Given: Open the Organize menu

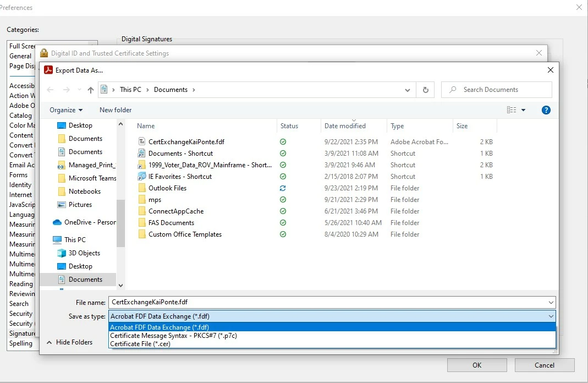Looking at the screenshot, I should tap(66, 110).
